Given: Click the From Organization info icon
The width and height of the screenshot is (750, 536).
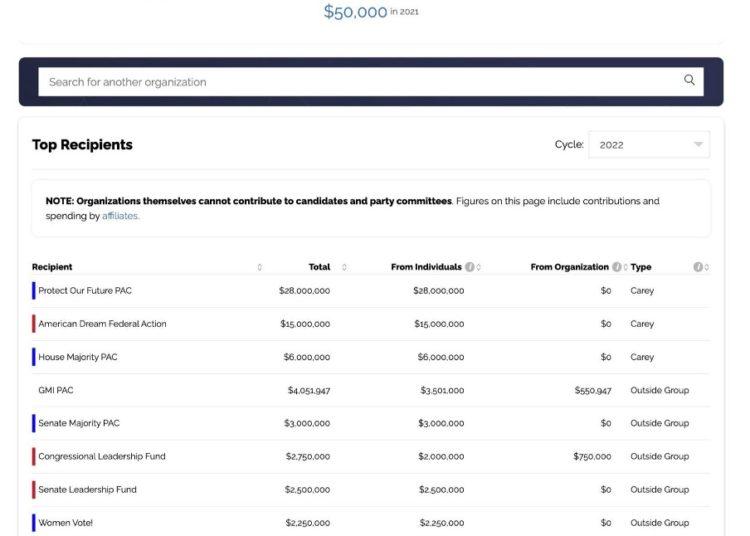Looking at the screenshot, I should [x=617, y=267].
